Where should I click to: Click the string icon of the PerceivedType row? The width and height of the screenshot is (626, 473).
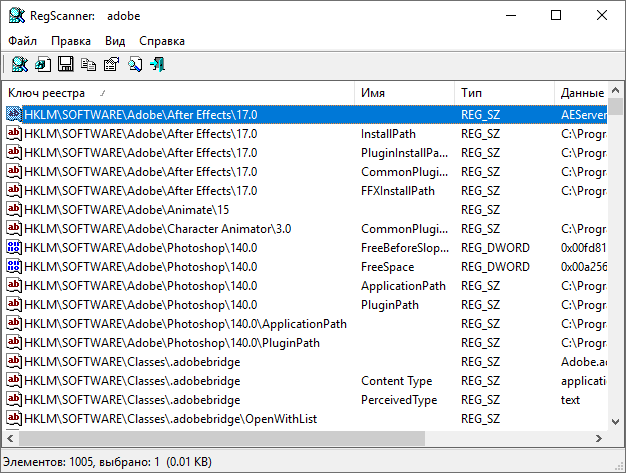(x=14, y=400)
